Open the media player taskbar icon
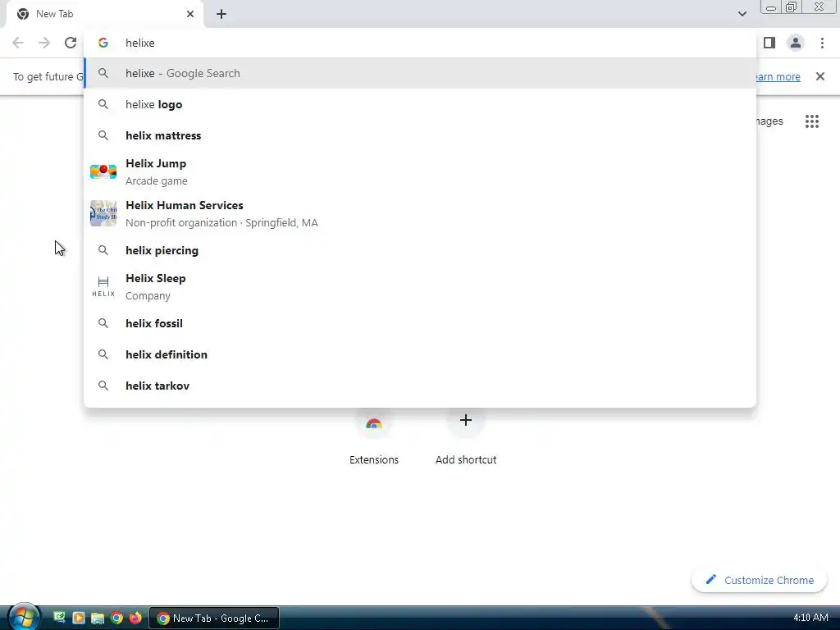The width and height of the screenshot is (840, 630). tap(79, 618)
